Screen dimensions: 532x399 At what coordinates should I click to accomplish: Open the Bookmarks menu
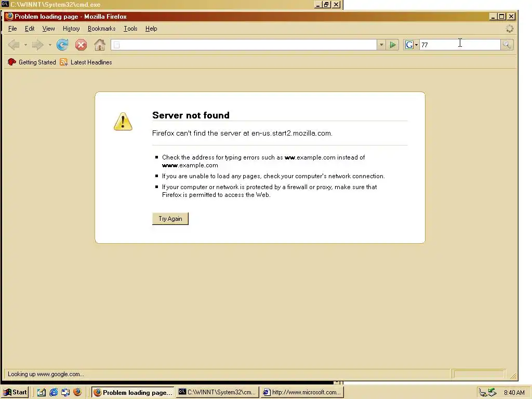101,29
